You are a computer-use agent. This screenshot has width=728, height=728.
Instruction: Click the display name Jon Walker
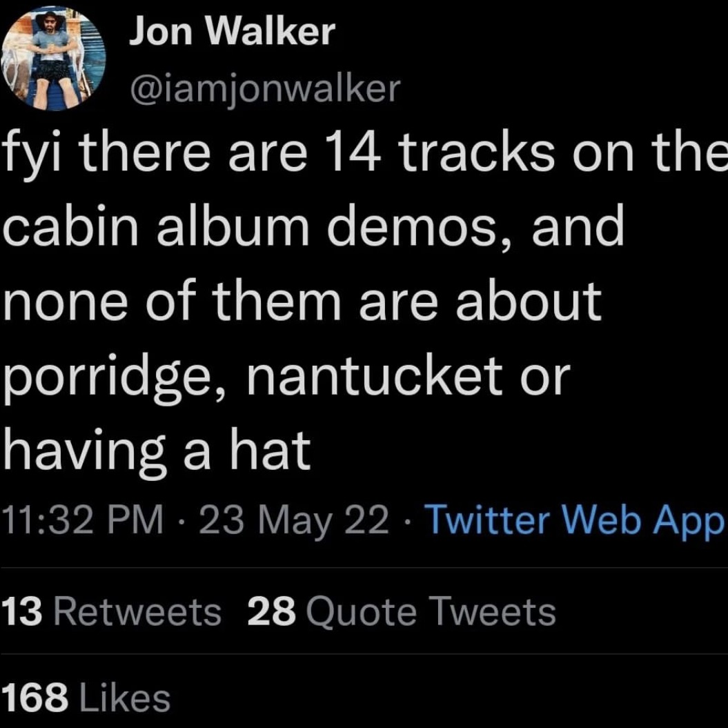coord(233,32)
